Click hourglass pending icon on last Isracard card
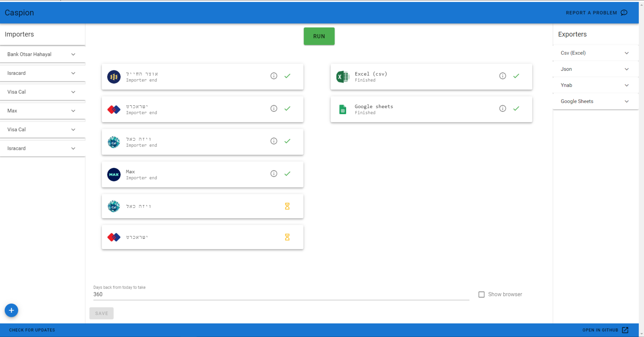 pyautogui.click(x=287, y=237)
